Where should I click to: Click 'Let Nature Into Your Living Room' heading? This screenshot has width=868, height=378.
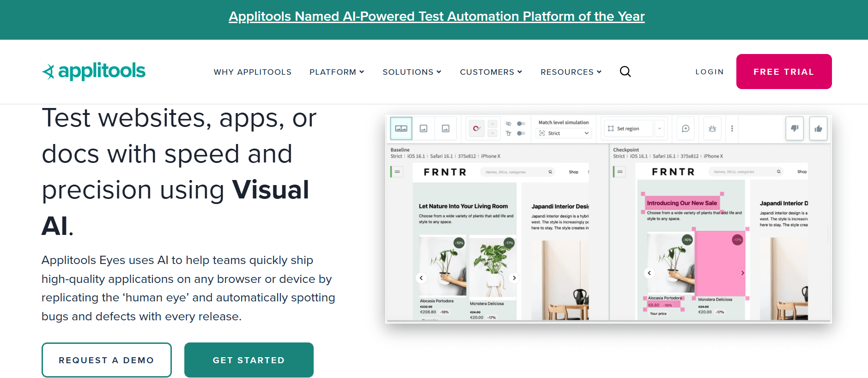pos(463,206)
